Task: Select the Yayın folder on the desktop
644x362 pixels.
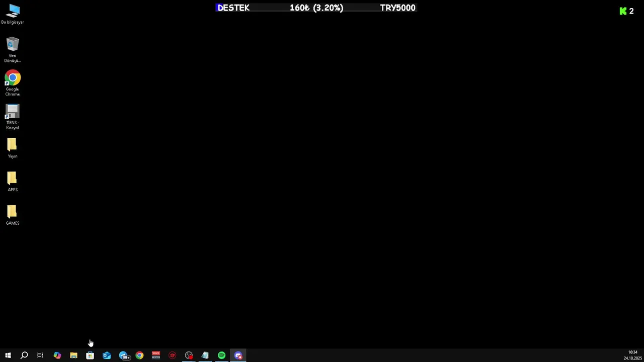Action: [x=13, y=148]
